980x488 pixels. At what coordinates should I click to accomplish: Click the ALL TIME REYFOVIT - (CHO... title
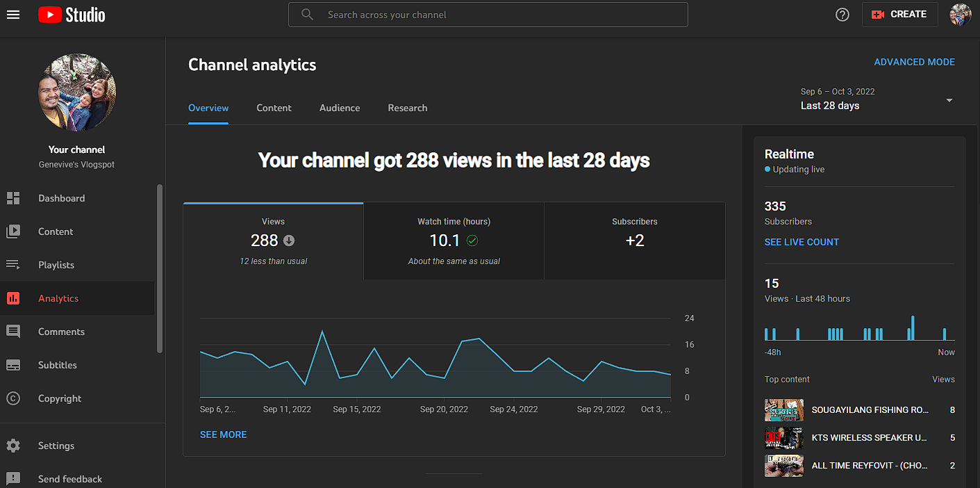coord(870,466)
